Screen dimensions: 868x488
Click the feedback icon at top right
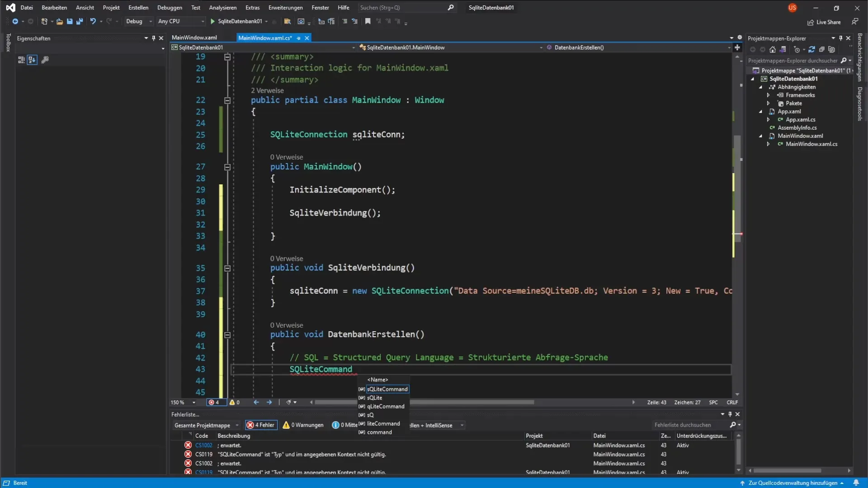[x=855, y=22]
